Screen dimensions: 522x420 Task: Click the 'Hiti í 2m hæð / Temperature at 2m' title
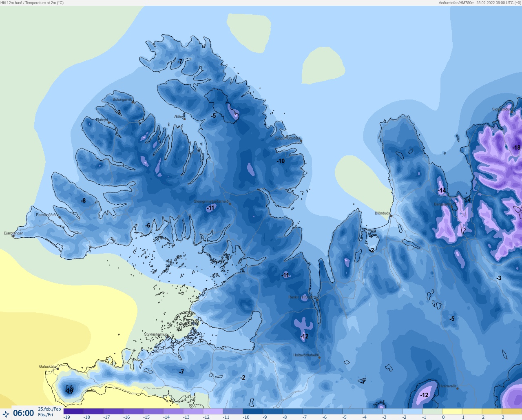[32, 3]
